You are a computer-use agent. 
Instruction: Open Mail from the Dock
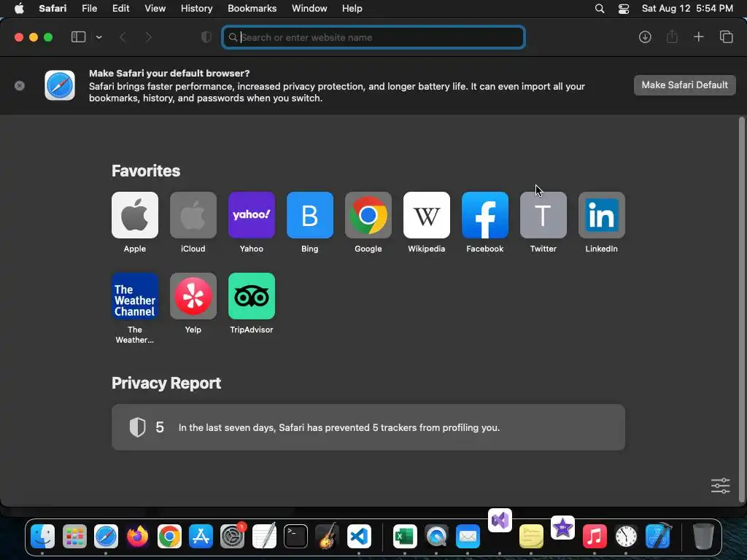pyautogui.click(x=468, y=536)
